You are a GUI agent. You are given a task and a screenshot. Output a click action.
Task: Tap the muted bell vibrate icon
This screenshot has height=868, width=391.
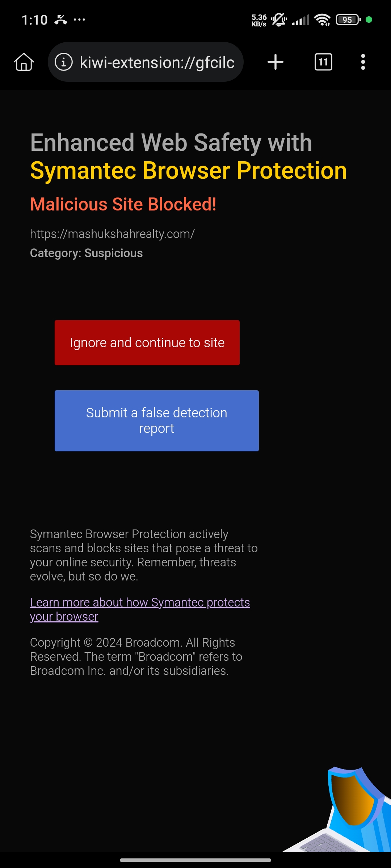(279, 20)
